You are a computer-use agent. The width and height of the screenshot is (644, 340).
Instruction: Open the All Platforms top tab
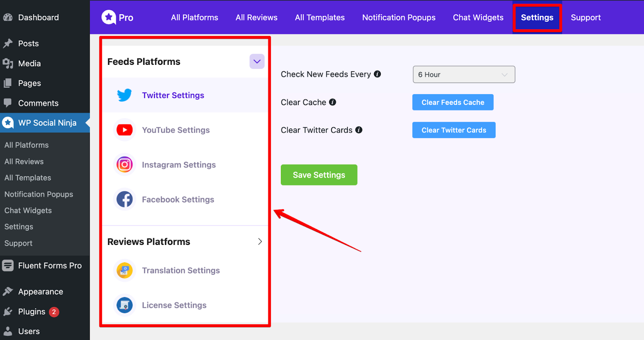tap(194, 17)
